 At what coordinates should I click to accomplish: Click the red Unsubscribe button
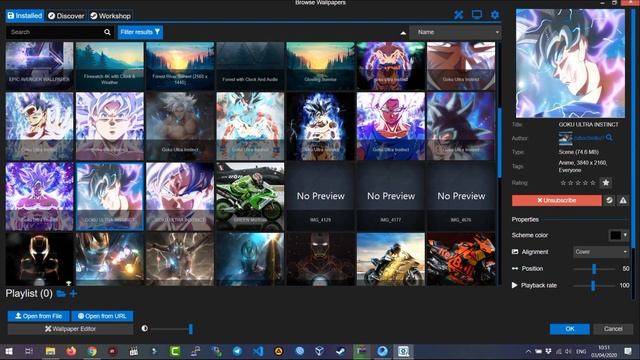click(557, 200)
